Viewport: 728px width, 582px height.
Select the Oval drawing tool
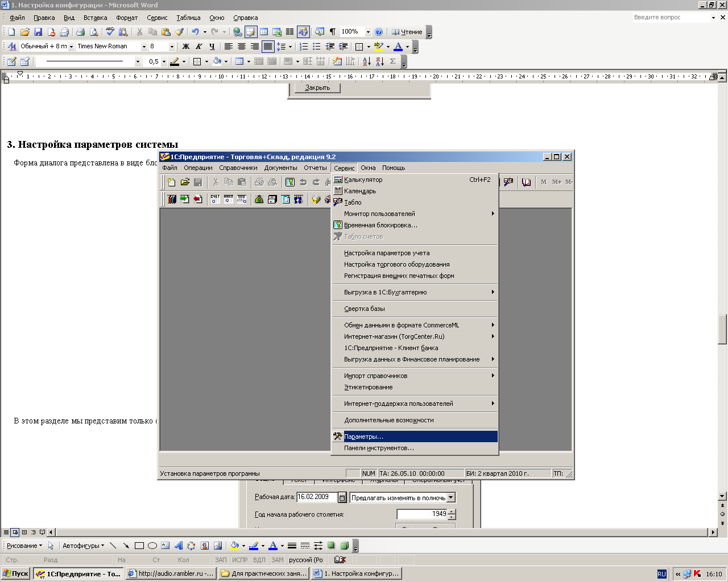tap(152, 546)
